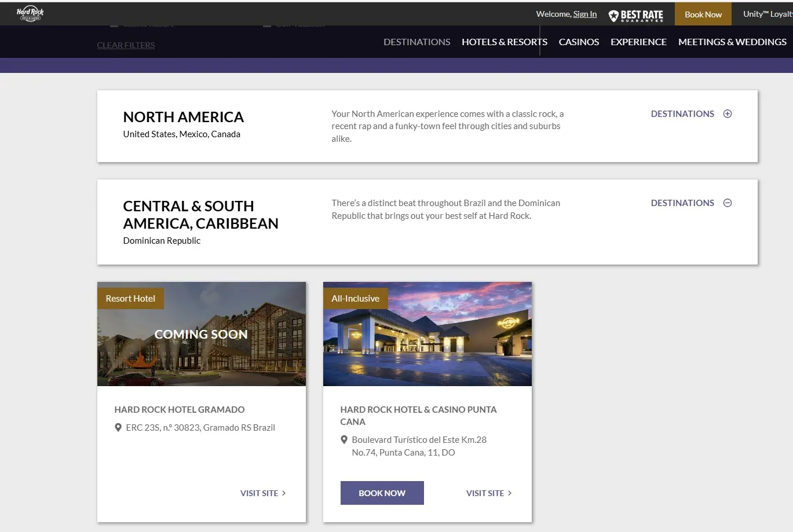This screenshot has width=793, height=532.
Task: Open the Punta Cana hotel image
Action: [427, 334]
